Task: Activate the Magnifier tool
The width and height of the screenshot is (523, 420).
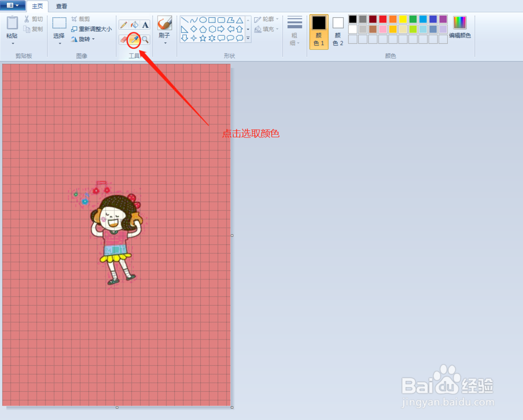Action: point(145,39)
